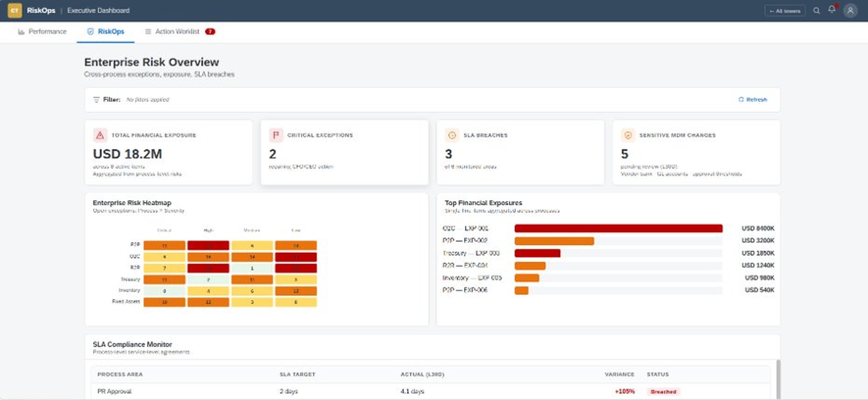Click the Fixed Assets row label in heatmap
868x400 pixels.
click(x=126, y=302)
